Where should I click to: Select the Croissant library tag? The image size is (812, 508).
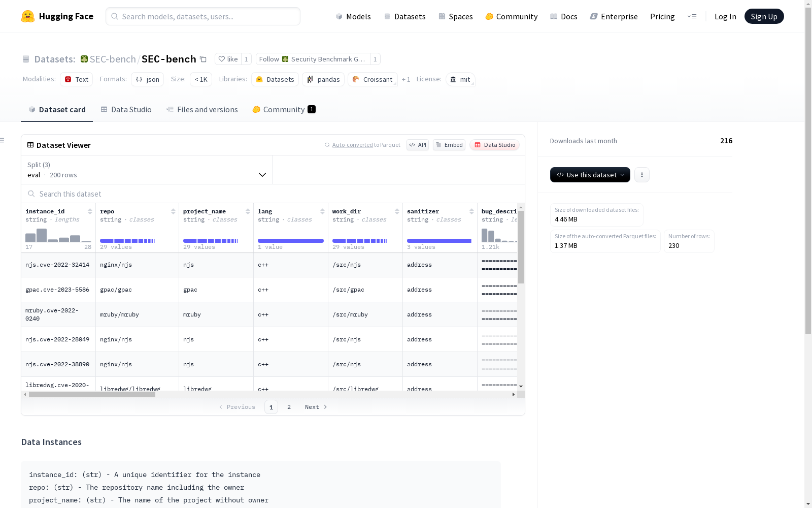pos(373,79)
